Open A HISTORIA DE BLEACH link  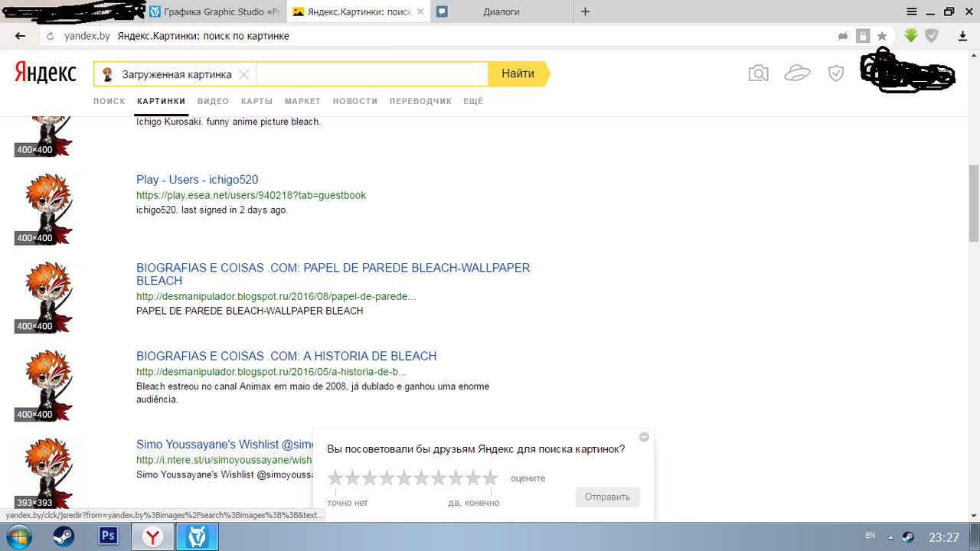tap(286, 356)
